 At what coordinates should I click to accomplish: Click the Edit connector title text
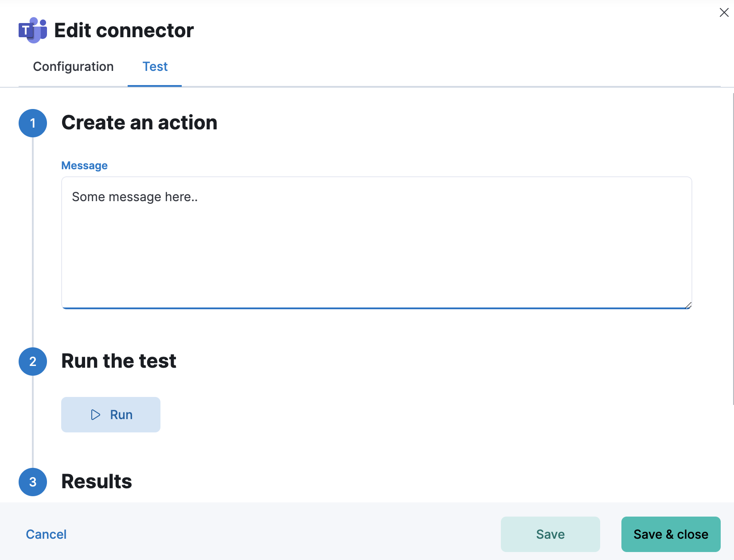124,31
